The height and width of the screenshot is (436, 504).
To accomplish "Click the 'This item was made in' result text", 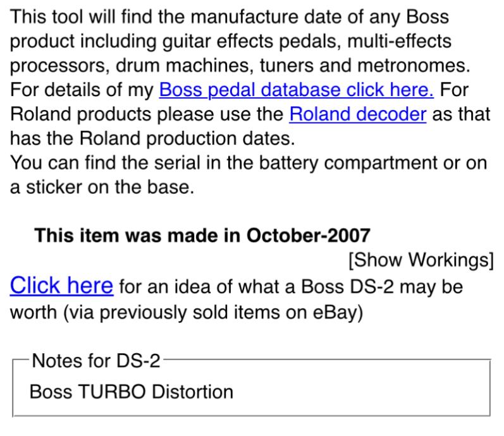I will 138,236.
